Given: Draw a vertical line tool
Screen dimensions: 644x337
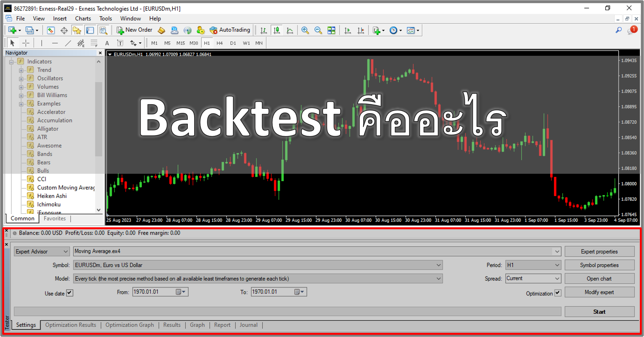Looking at the screenshot, I should [41, 43].
